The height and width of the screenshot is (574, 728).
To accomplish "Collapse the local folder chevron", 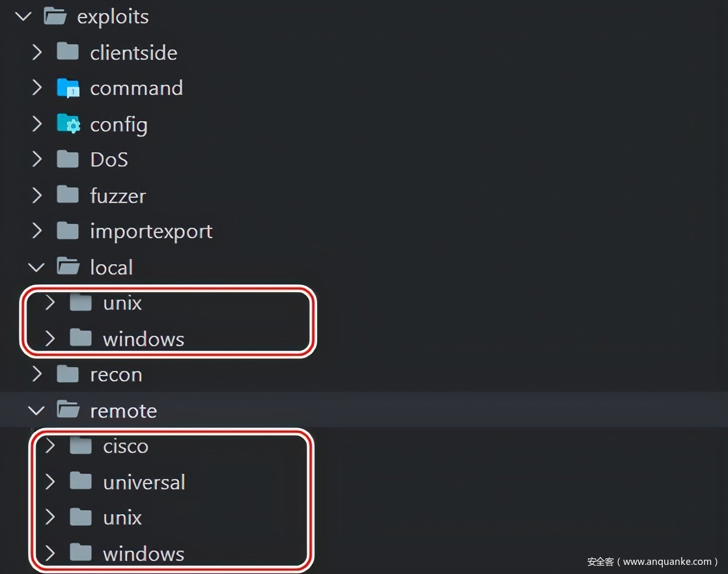I will (x=37, y=267).
